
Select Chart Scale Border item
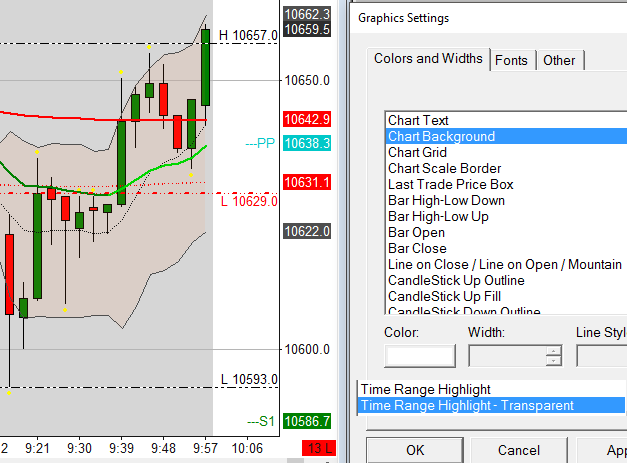coord(505,168)
